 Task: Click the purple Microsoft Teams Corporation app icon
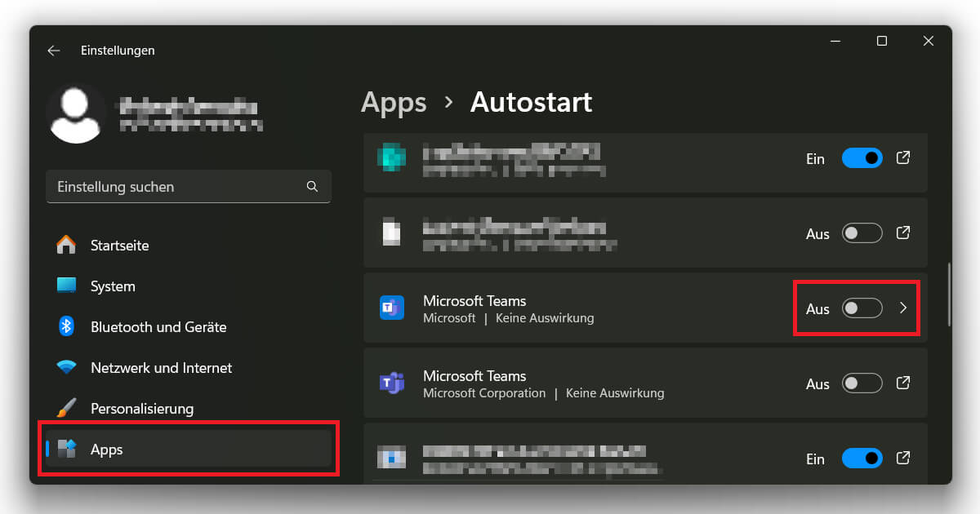tap(392, 383)
